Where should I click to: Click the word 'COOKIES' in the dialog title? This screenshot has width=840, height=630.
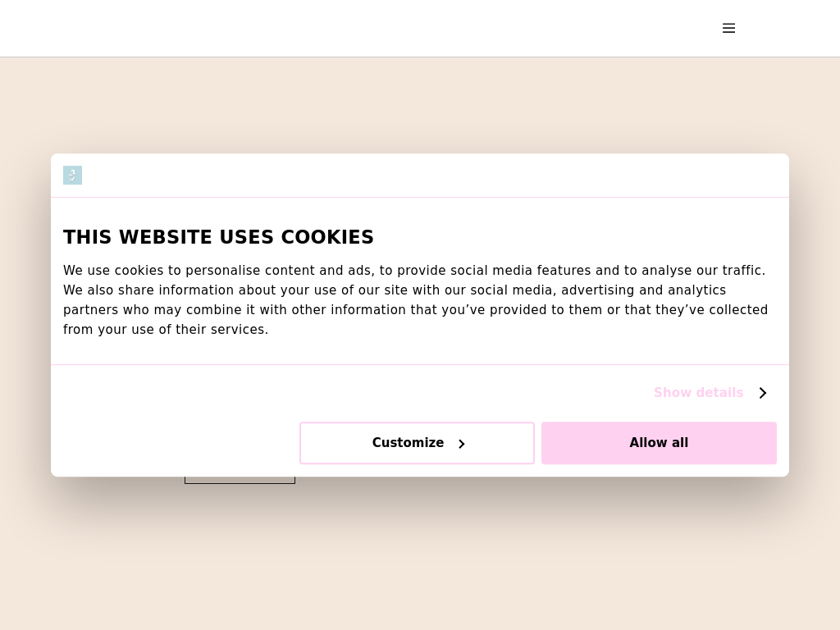point(327,237)
